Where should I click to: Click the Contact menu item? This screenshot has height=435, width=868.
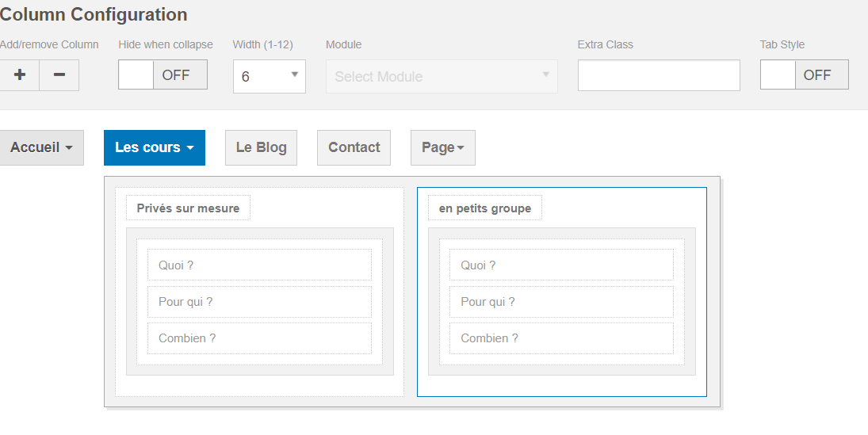pyautogui.click(x=354, y=147)
